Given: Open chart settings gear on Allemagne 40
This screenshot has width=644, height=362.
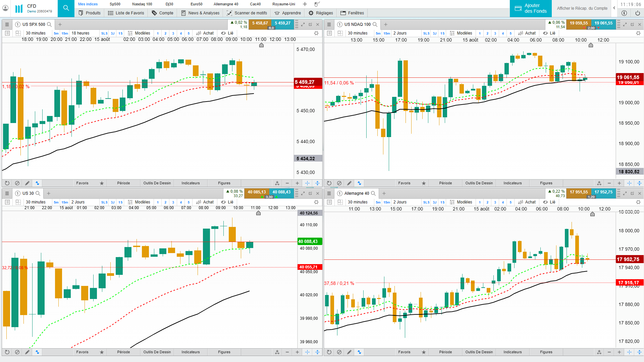Looking at the screenshot, I should pos(638,202).
